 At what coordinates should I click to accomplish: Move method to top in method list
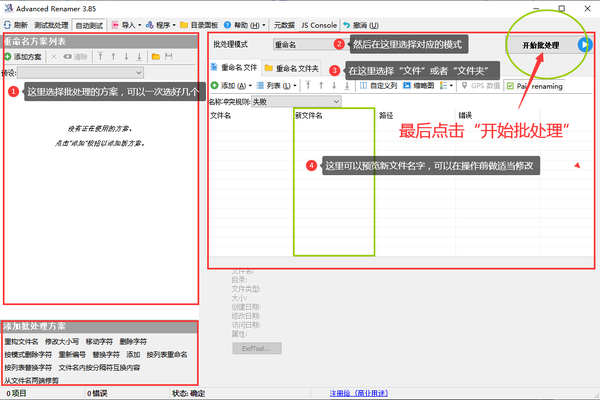tap(100, 57)
